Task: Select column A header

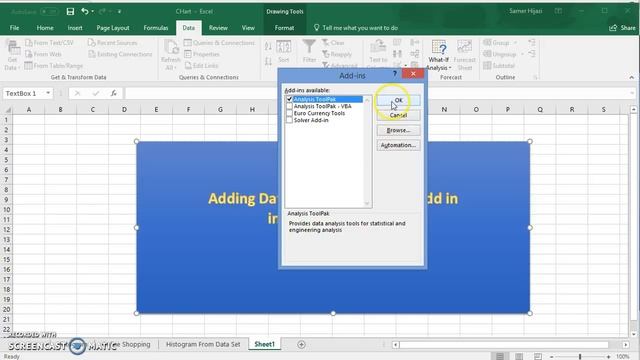Action: [x=29, y=109]
